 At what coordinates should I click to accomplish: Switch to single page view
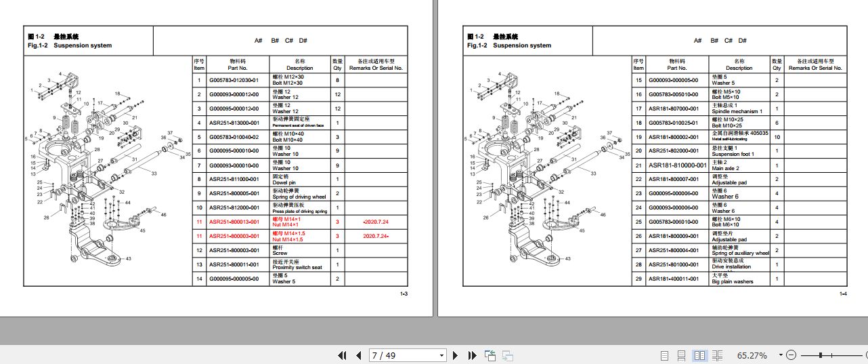pos(664,355)
